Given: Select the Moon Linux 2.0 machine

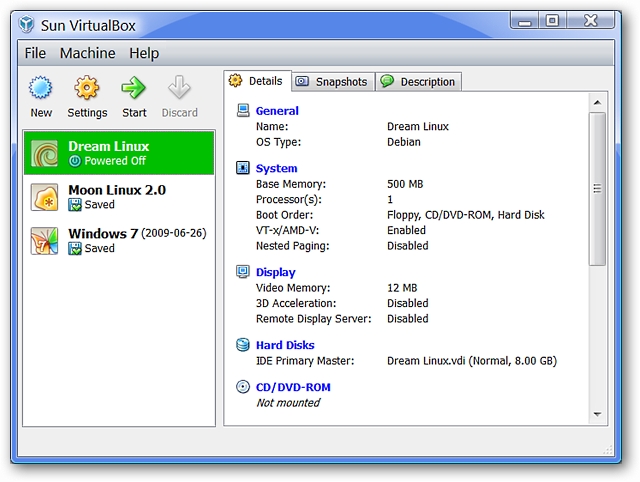Looking at the screenshot, I should tap(119, 197).
